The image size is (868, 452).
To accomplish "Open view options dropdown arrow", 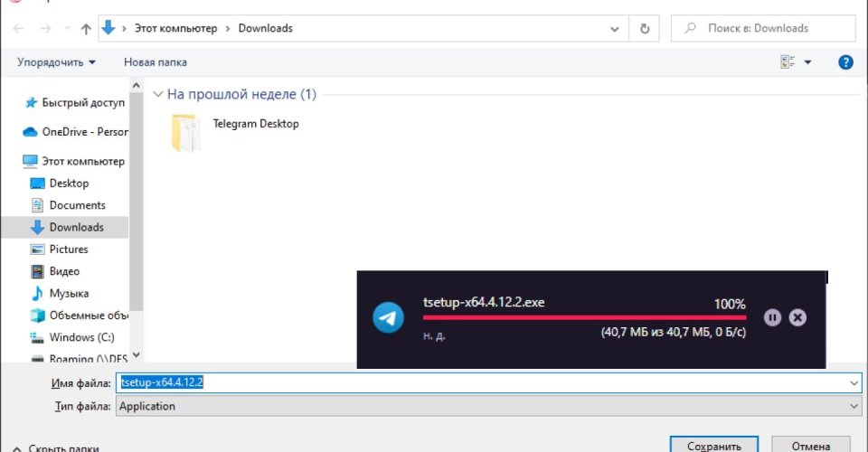I will tap(807, 62).
